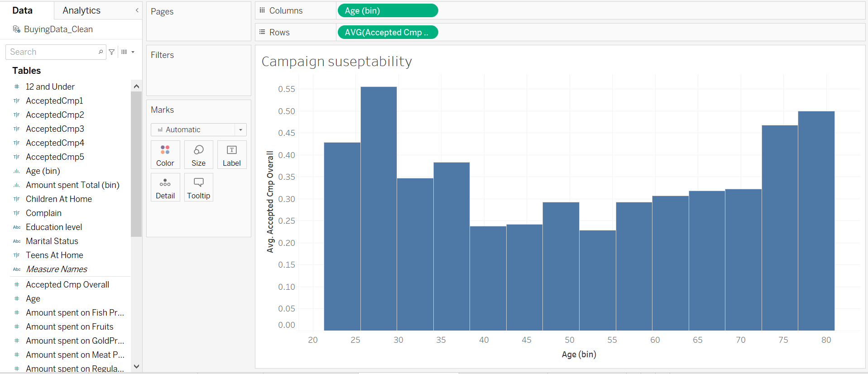Open the Label marks card
Image resolution: width=868 pixels, height=374 pixels.
point(232,155)
